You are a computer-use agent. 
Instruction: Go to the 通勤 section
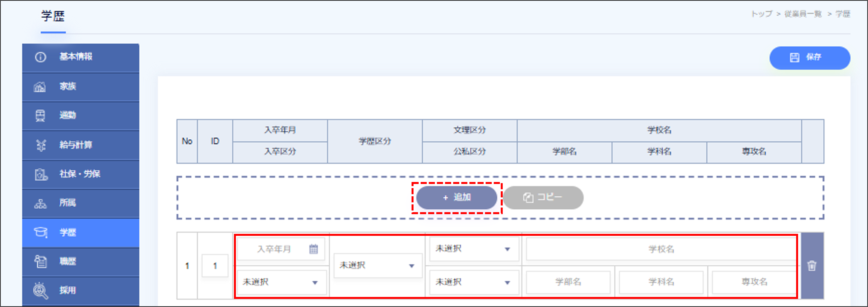(x=81, y=116)
